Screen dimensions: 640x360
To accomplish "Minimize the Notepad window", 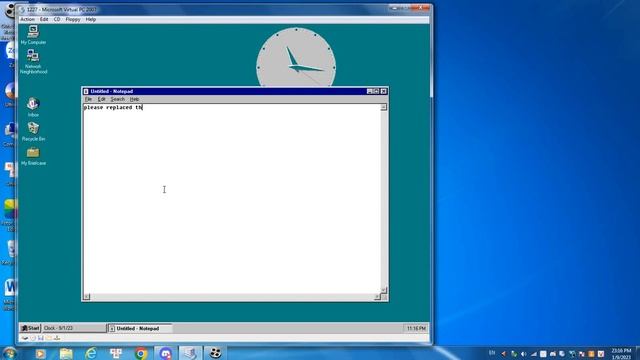I will coord(369,91).
